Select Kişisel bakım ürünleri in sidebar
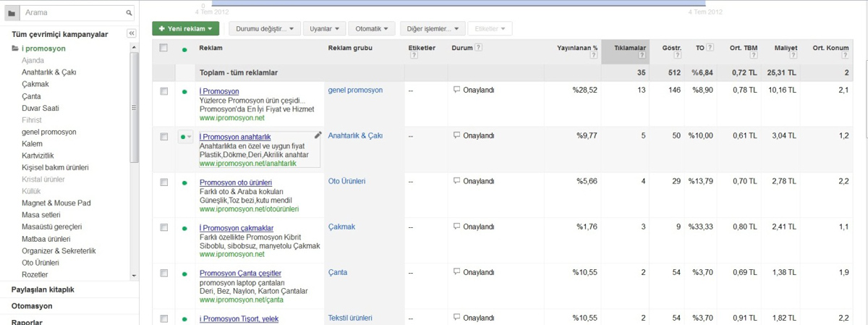 [x=55, y=167]
